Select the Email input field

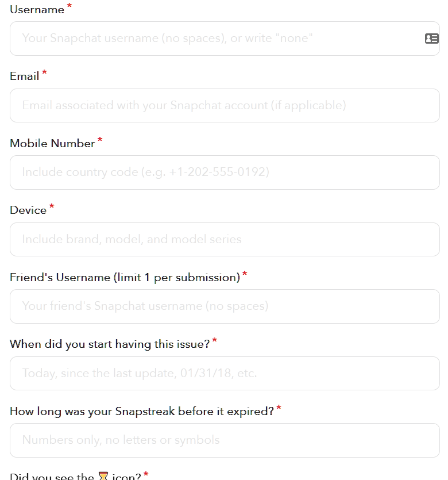coord(225,106)
